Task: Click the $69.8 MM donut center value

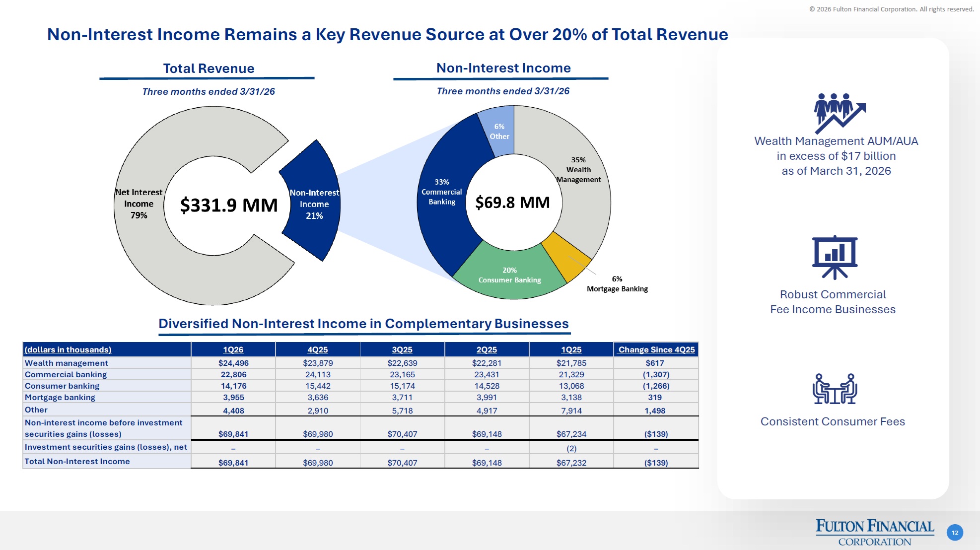Action: 512,203
